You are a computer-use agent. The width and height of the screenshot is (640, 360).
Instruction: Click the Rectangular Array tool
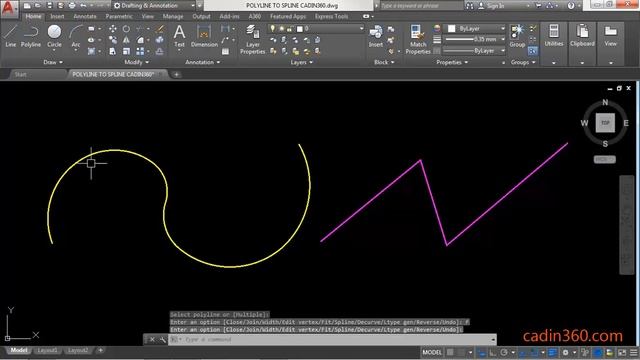coord(140,51)
